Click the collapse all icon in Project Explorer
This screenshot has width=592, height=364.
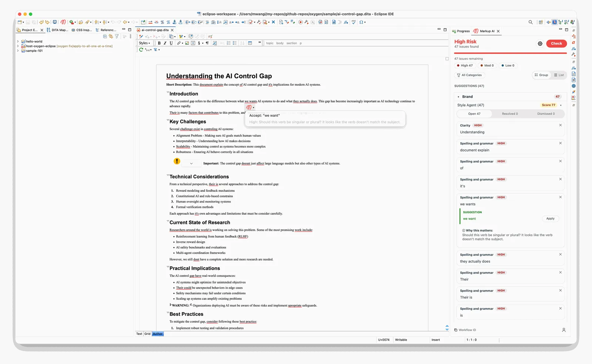(105, 37)
